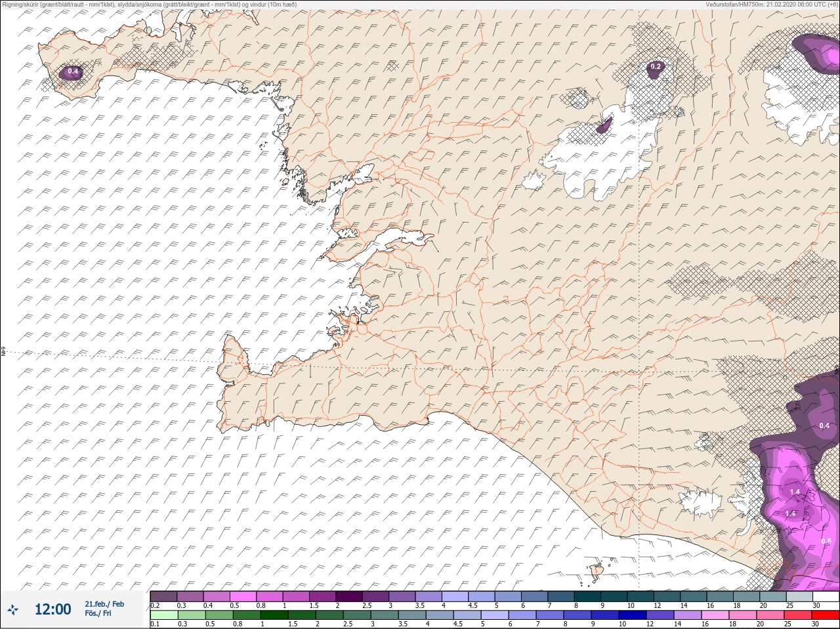Click the date text 21.feb./ Feb
This screenshot has height=629, width=840.
[104, 604]
